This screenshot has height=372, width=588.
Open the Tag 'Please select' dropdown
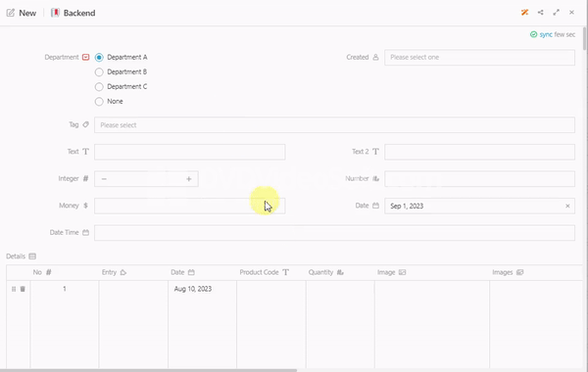334,124
